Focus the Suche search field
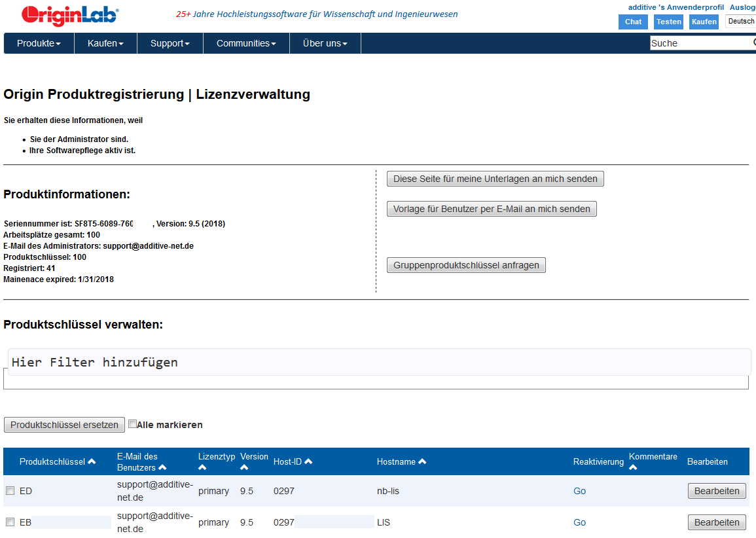Image resolution: width=756 pixels, height=538 pixels. [x=702, y=43]
